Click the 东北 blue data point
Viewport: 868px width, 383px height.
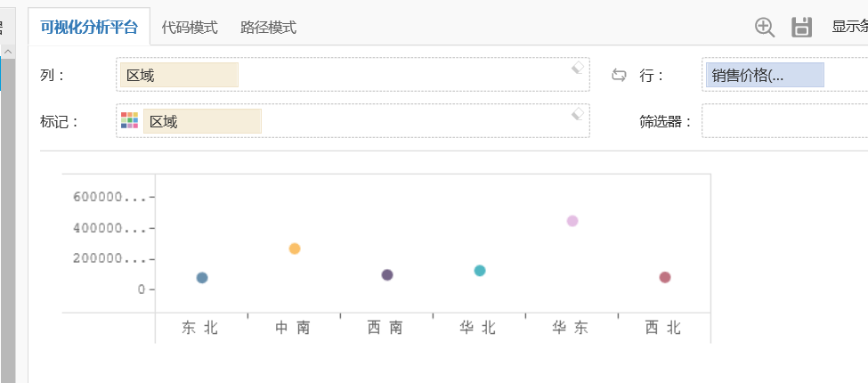tap(202, 278)
